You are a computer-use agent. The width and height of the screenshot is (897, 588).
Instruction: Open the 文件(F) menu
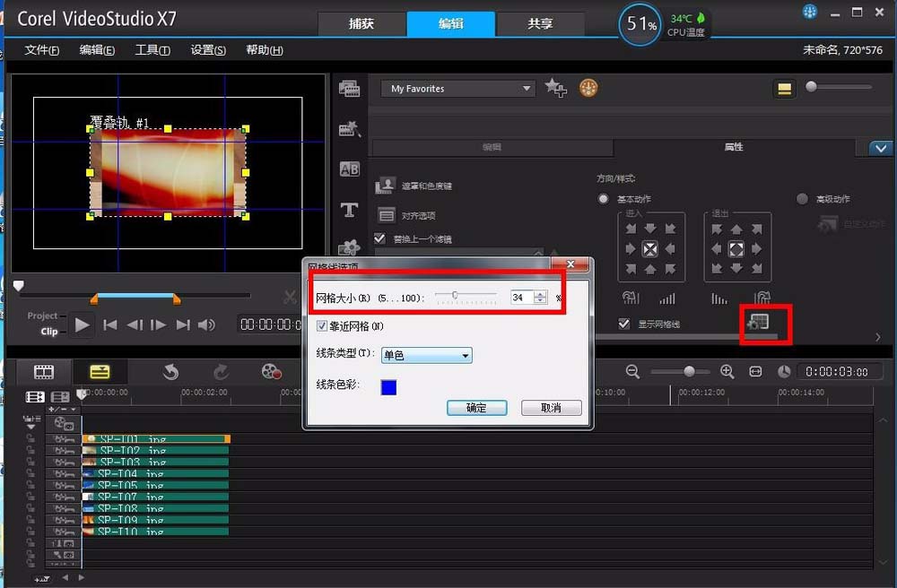(42, 50)
